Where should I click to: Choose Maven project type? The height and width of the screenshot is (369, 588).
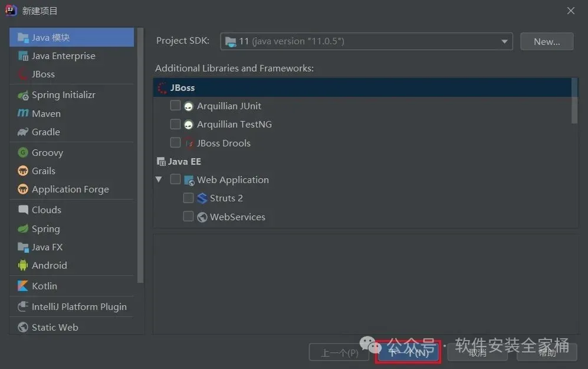(x=71, y=113)
